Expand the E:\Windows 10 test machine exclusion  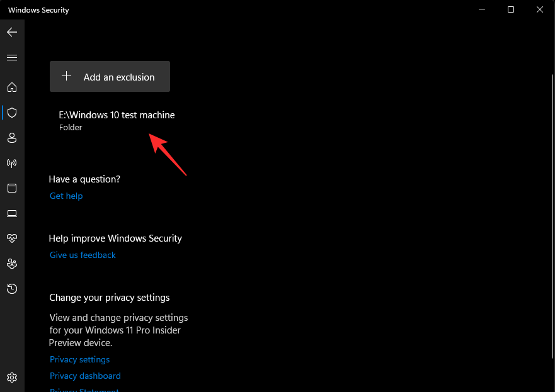point(117,120)
